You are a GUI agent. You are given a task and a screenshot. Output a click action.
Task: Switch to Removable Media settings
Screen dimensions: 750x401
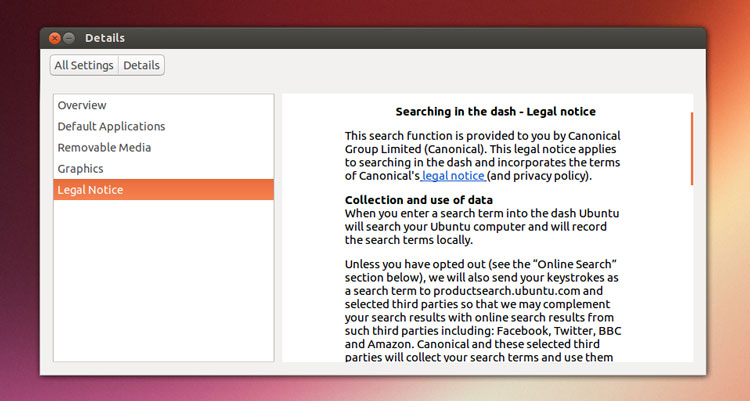coord(104,147)
